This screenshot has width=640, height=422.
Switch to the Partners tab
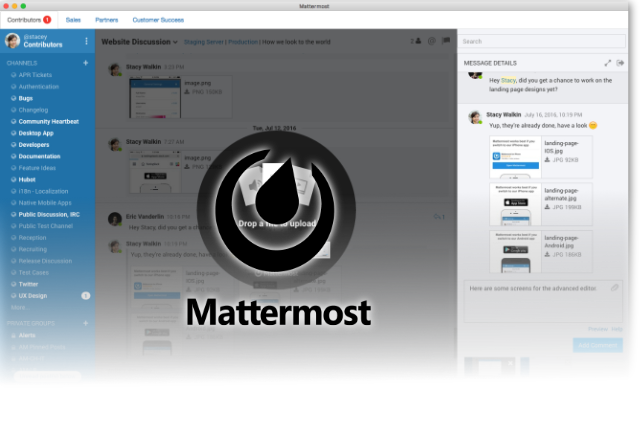click(107, 20)
